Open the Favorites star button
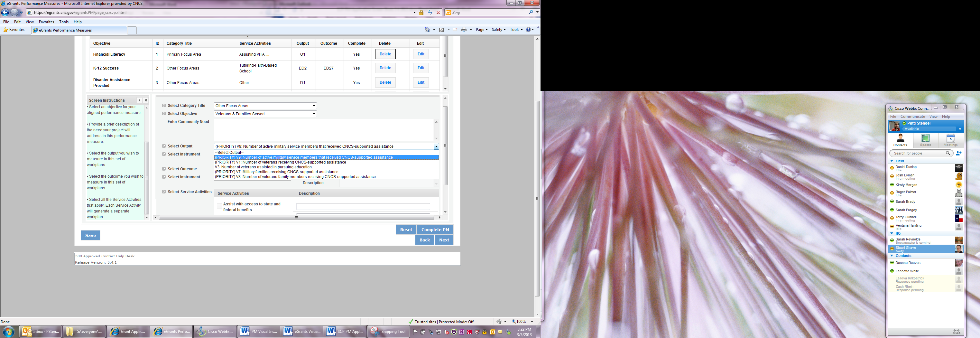 coord(14,30)
